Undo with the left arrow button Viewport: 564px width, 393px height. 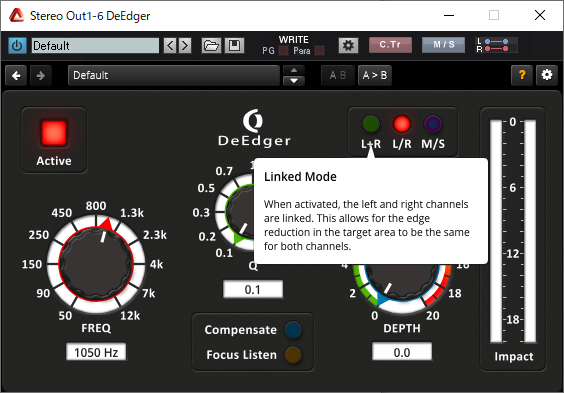pos(16,76)
